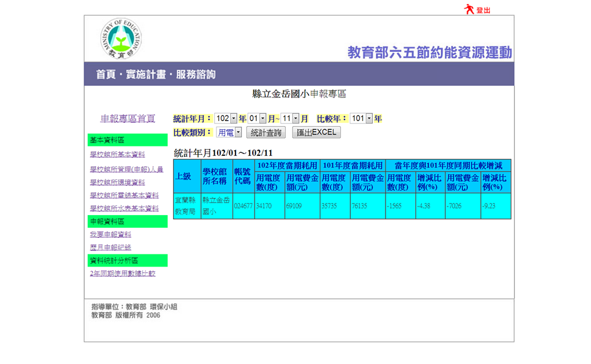Image resolution: width=591 pixels, height=364 pixels.
Task: Go to 首頁 in the purple nav bar
Action: 106,74
